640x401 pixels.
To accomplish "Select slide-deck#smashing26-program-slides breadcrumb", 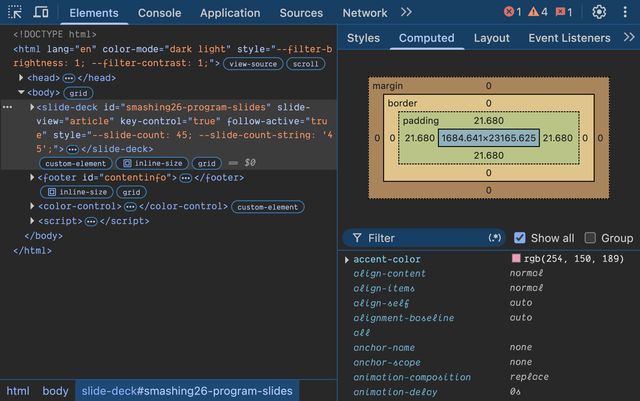I will click(187, 391).
